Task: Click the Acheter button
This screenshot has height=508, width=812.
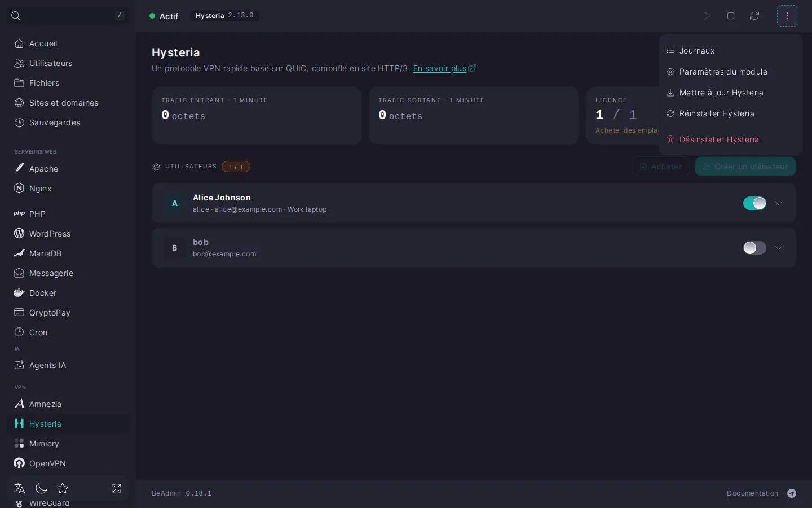Action: coord(661,167)
